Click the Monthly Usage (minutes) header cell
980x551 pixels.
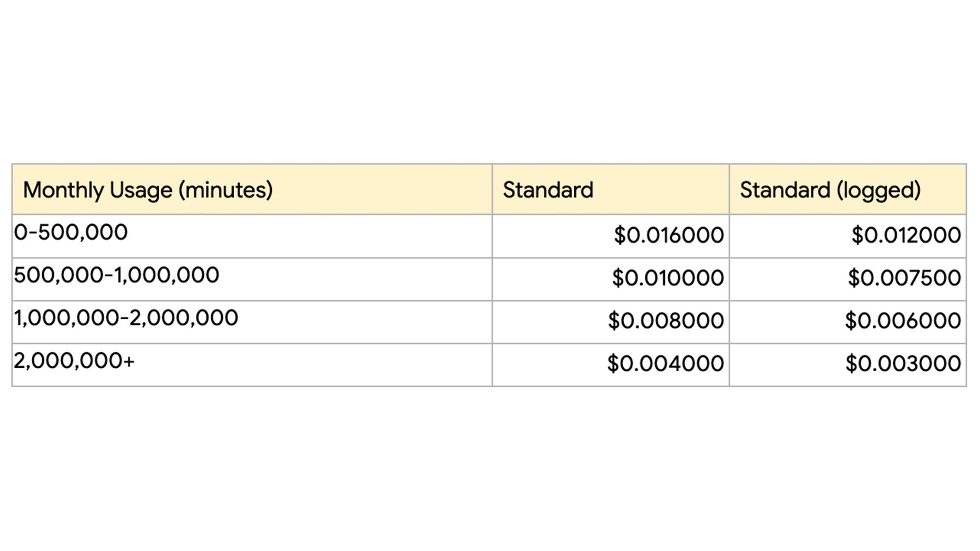[x=252, y=190]
